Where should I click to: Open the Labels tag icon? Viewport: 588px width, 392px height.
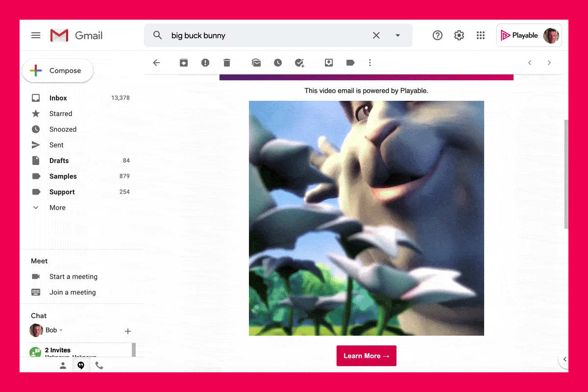350,63
